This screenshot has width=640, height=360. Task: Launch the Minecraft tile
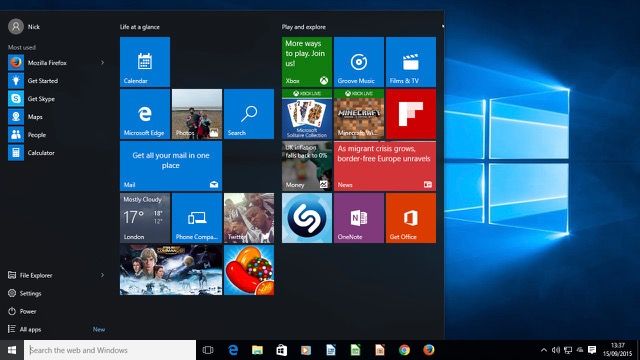coord(359,114)
